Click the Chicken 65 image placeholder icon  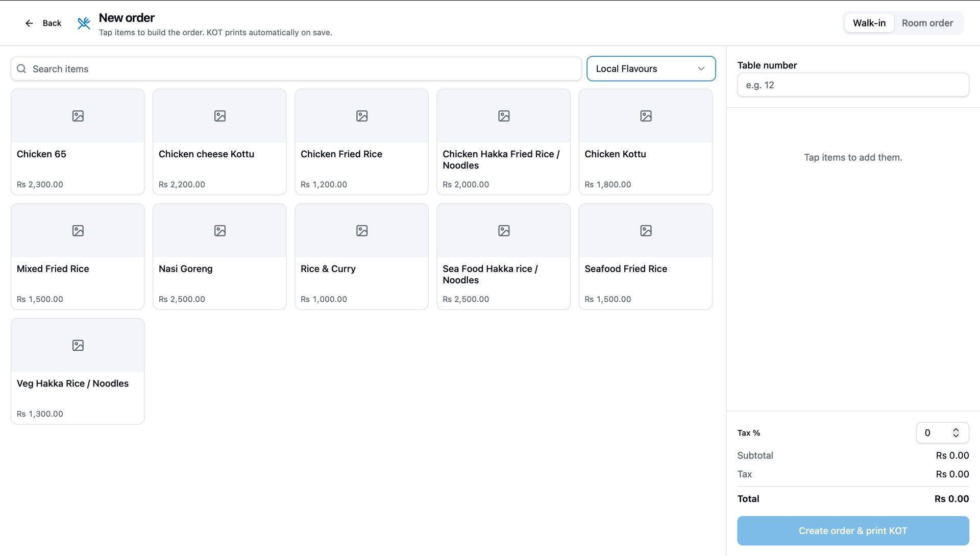78,116
